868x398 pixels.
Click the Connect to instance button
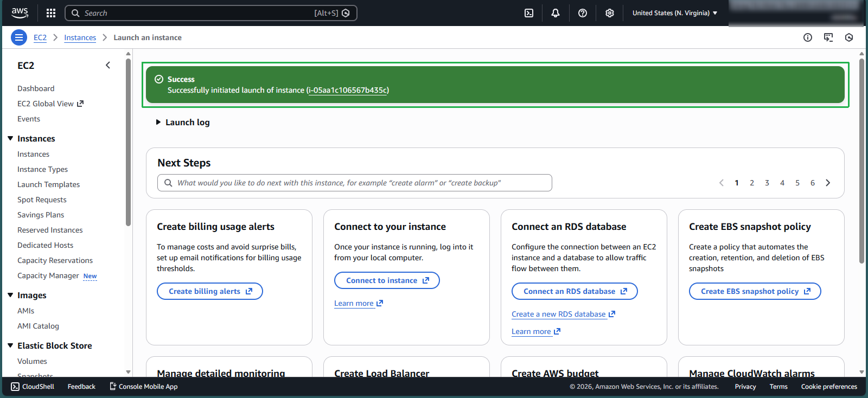point(387,280)
